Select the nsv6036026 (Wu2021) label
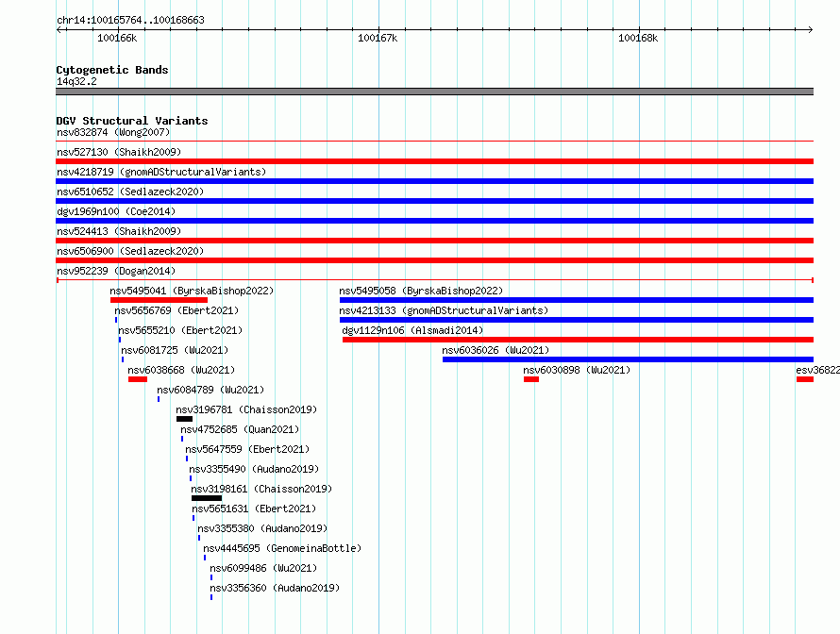 pos(496,350)
